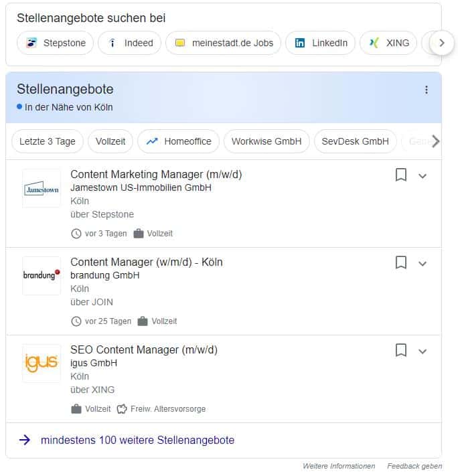Screen dimensions: 458x476
Task: Open the LinkedIn job search chip
Action: (x=321, y=43)
